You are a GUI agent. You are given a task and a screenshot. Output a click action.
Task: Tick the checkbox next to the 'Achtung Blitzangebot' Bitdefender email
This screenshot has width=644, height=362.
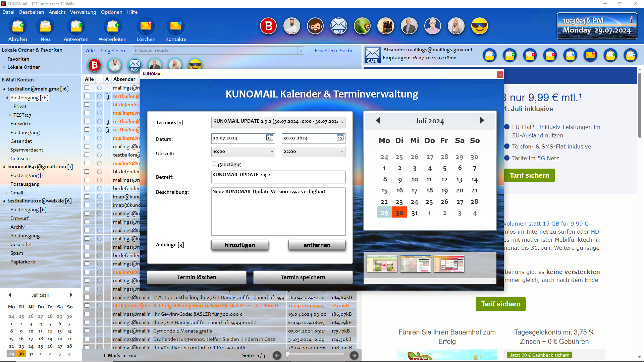87,306
